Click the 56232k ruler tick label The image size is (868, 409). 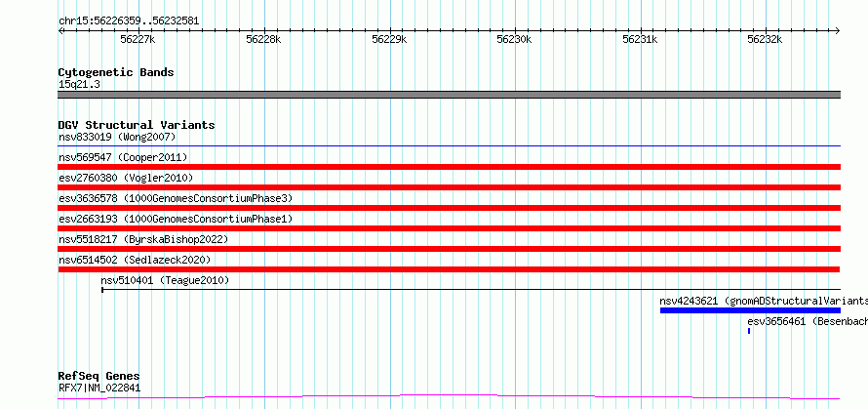point(765,39)
